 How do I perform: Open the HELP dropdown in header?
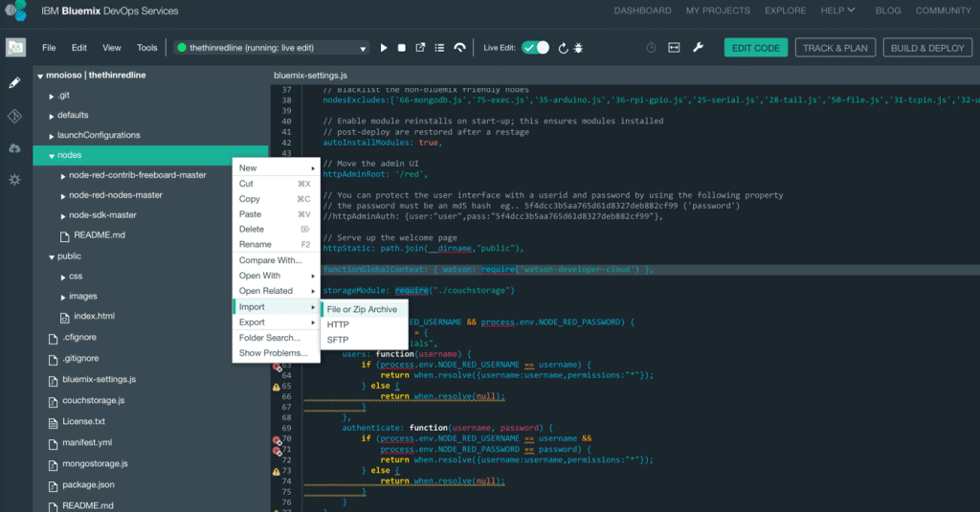tap(837, 11)
